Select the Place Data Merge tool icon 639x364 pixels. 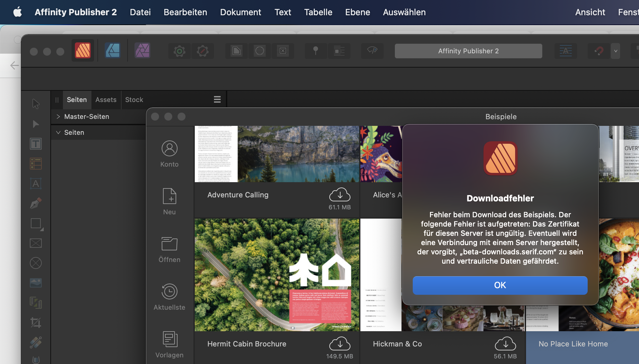pos(36,303)
